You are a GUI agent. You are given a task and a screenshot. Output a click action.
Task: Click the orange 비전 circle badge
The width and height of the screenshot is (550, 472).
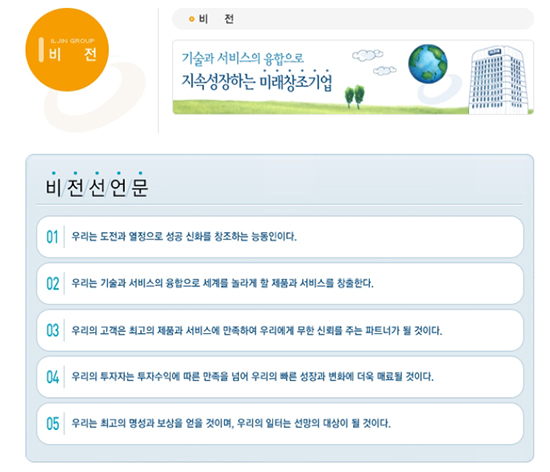(x=67, y=50)
